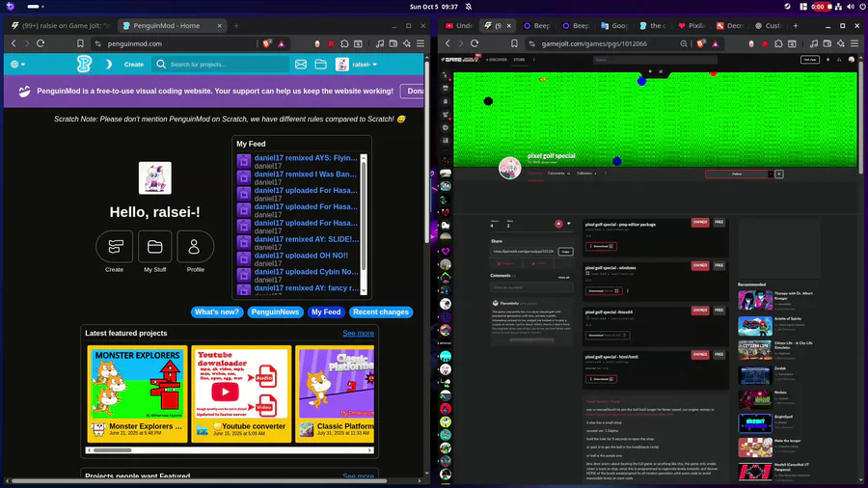
Task: Open the Comments tab on game page
Action: (x=558, y=174)
